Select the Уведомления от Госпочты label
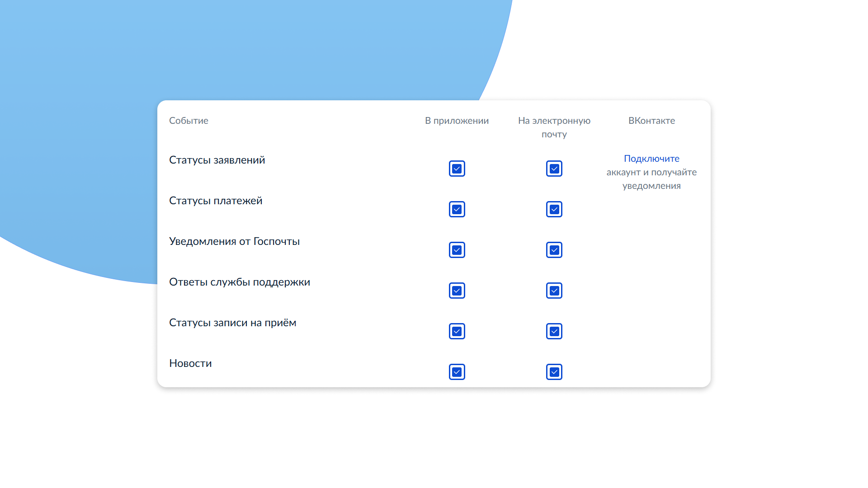Viewport: 868px width, 488px height. [234, 241]
